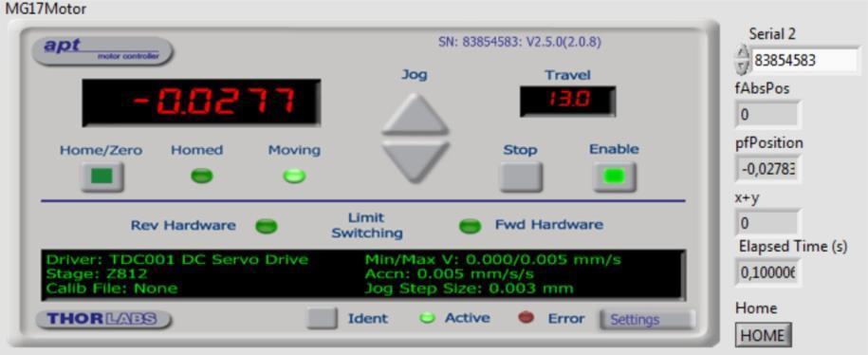The image size is (868, 355).
Task: Click the MG17Motor title label
Action: [x=46, y=9]
